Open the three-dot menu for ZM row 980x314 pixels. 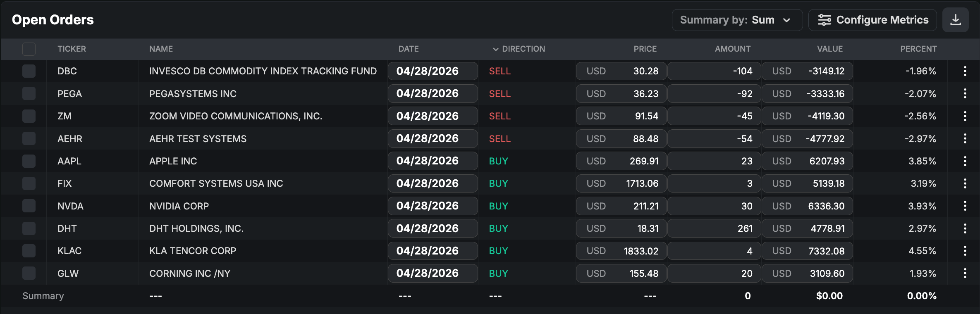pyautogui.click(x=965, y=116)
